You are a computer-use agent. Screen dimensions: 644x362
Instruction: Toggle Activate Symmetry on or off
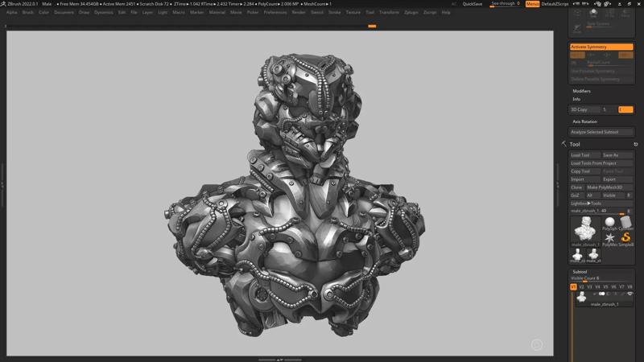coord(601,47)
